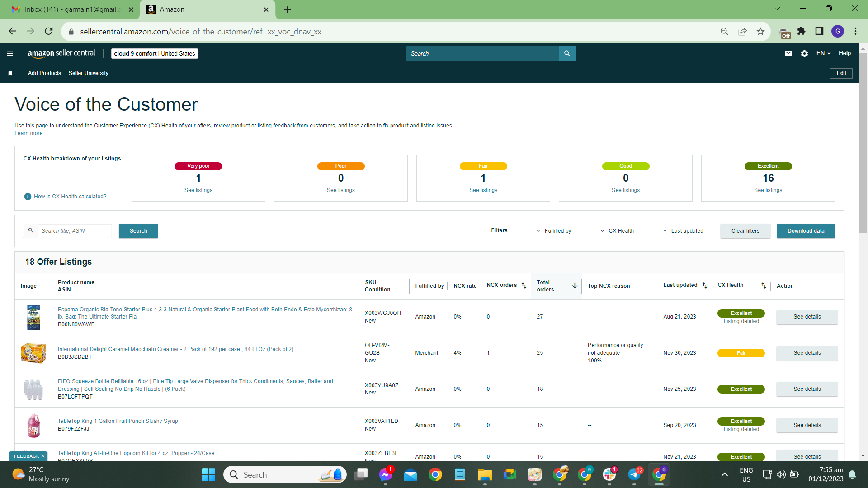See details for International Delight Creamer
Image resolution: width=868 pixels, height=488 pixels.
[x=807, y=353]
